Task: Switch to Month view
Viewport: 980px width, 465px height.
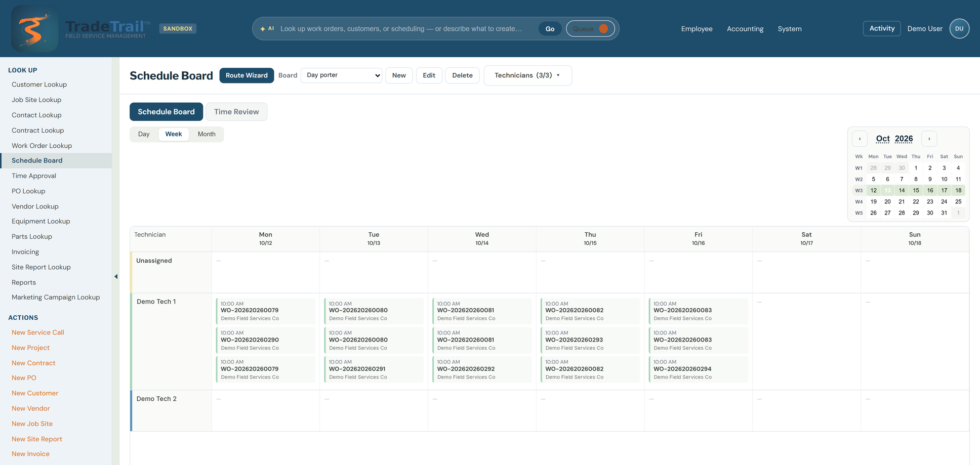Action: (x=207, y=134)
